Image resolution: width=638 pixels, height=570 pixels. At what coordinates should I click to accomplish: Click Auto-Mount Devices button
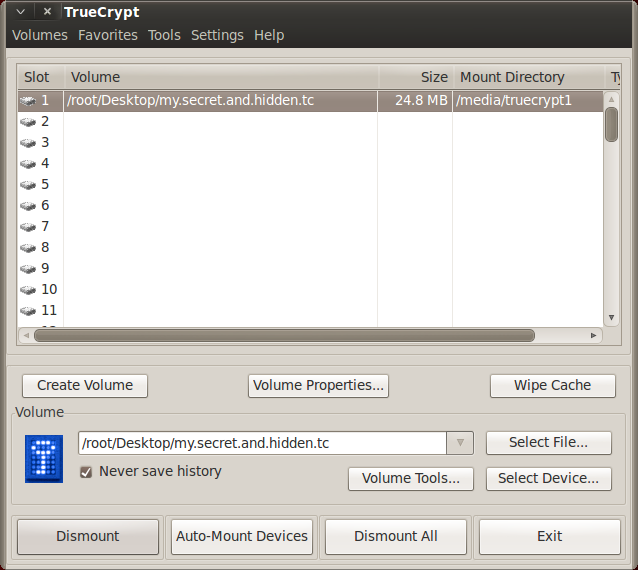[242, 537]
